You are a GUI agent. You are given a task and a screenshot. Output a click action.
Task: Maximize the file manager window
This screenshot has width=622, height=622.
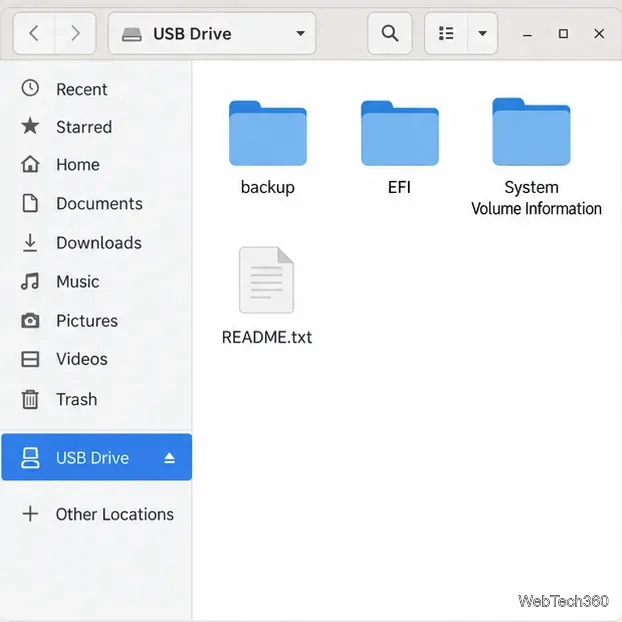563,34
